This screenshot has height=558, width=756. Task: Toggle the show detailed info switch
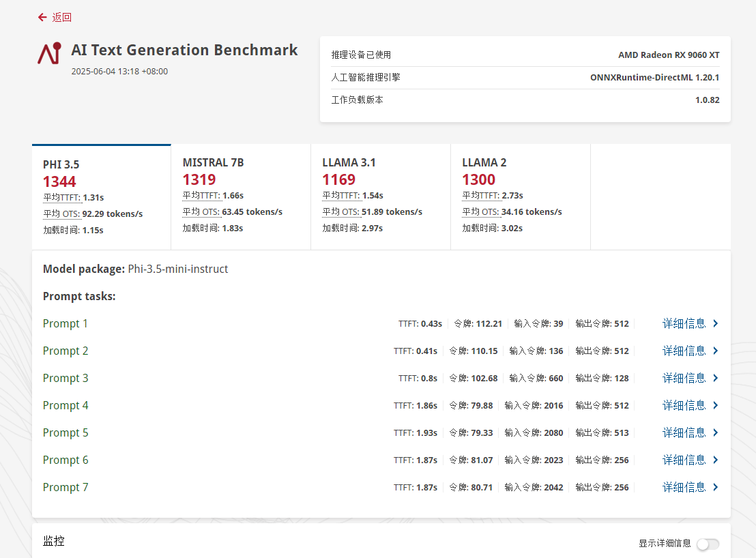(708, 544)
